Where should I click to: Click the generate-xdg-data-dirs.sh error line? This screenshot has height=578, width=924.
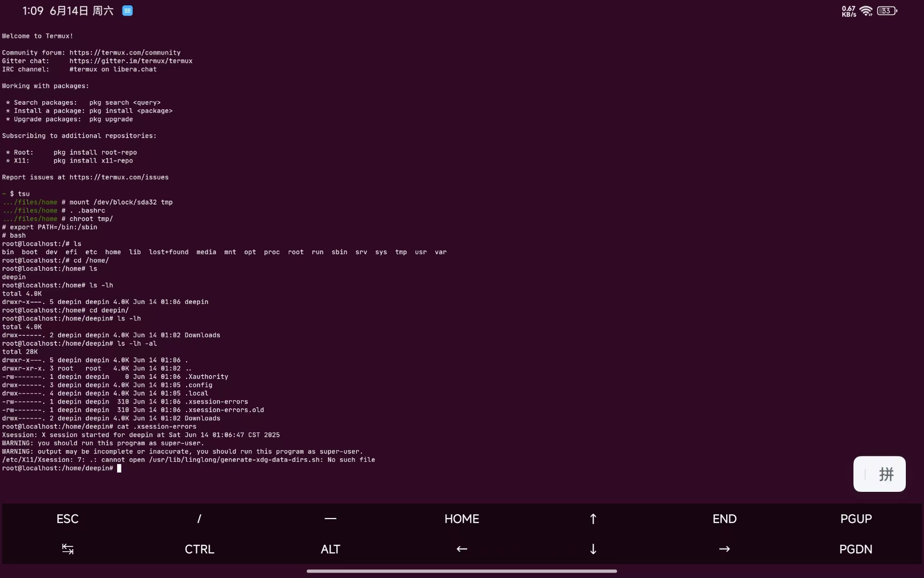[x=188, y=460]
